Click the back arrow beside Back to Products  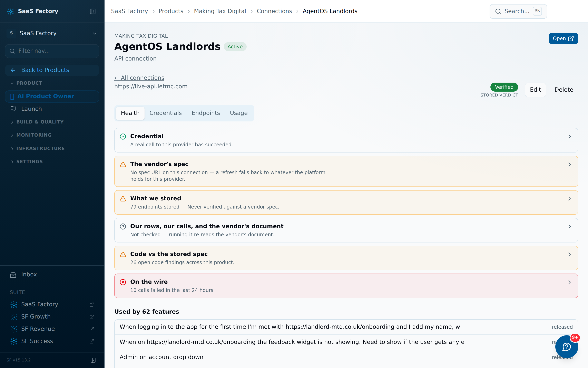pos(13,70)
